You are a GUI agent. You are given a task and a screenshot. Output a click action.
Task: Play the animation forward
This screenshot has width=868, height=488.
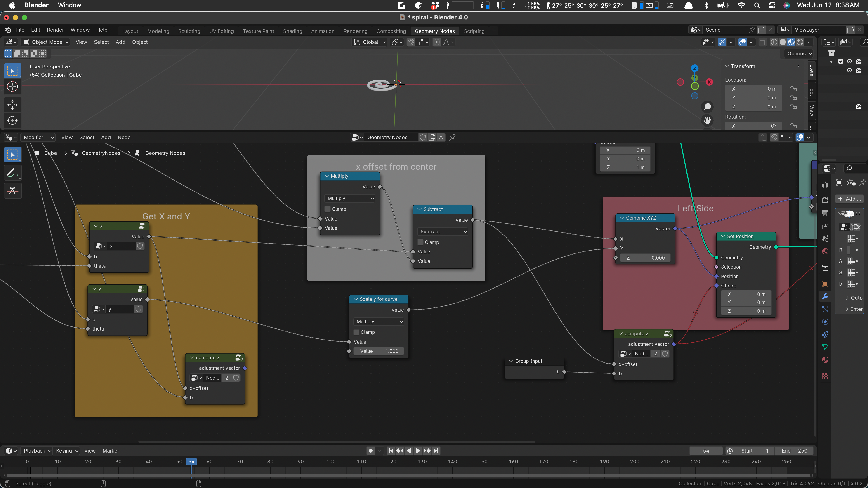coord(418,451)
